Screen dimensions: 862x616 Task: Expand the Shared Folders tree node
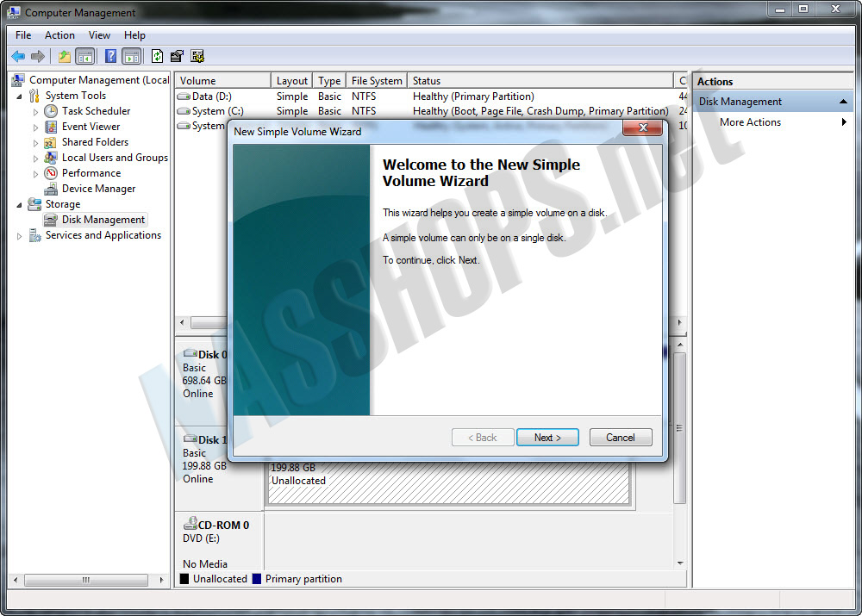35,143
